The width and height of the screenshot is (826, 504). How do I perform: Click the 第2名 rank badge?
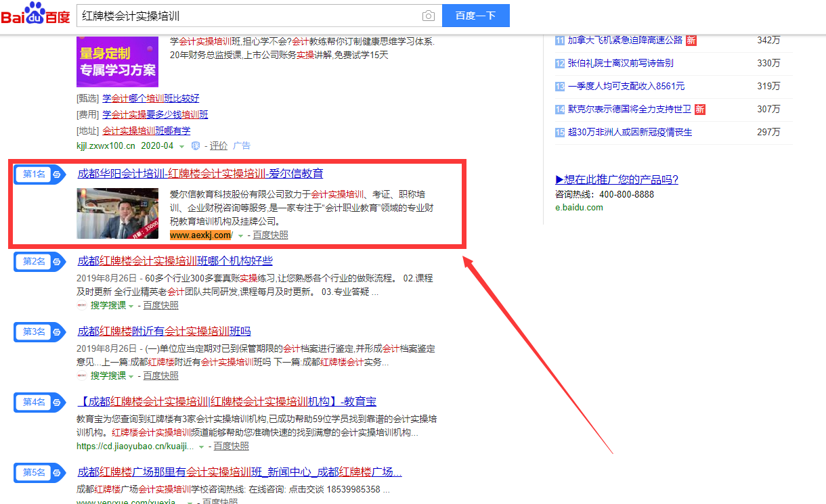tap(41, 261)
